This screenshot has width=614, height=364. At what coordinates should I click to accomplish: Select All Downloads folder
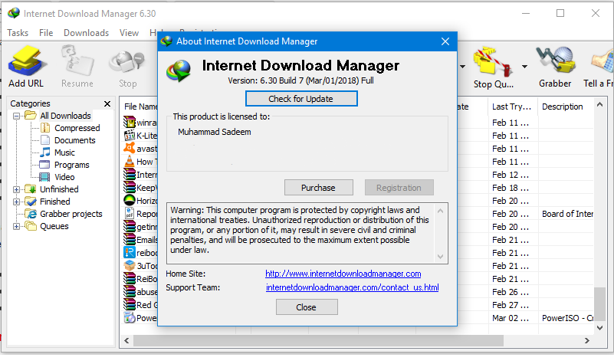click(x=65, y=116)
